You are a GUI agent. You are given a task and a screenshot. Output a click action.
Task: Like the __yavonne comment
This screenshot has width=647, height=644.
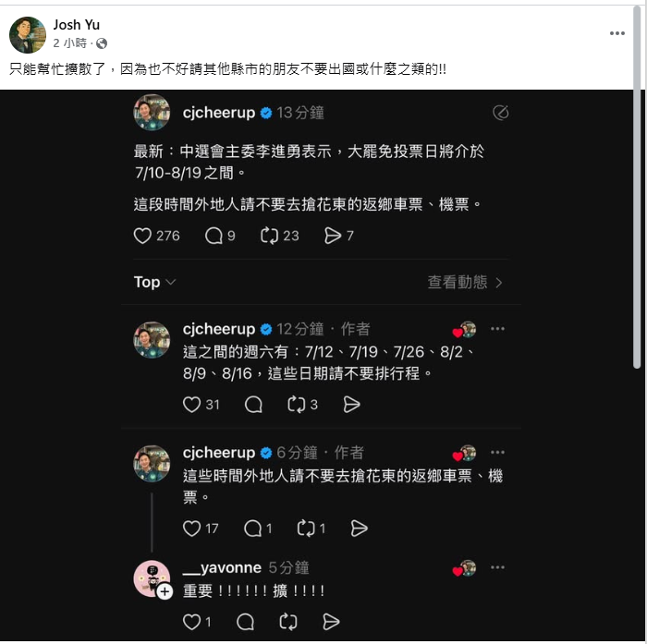click(x=191, y=622)
